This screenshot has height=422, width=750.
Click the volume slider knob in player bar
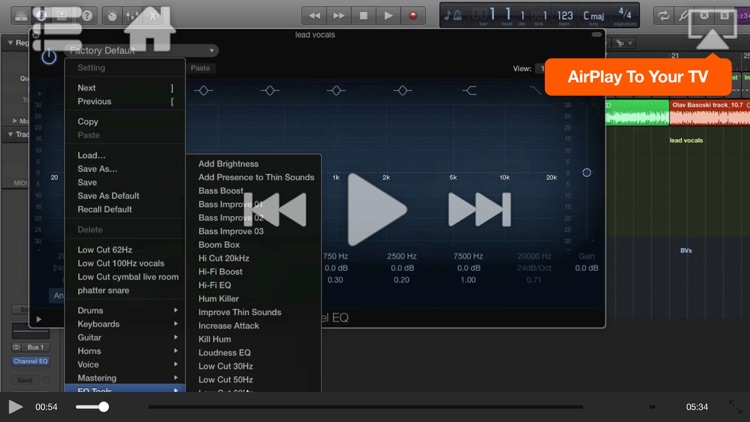pyautogui.click(x=103, y=407)
